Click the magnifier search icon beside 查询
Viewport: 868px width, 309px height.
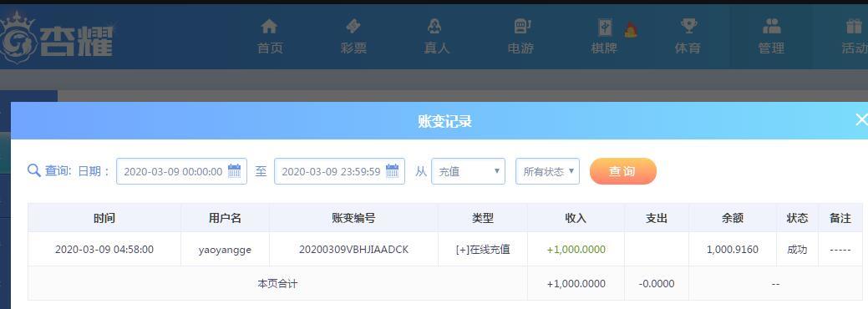[x=33, y=170]
